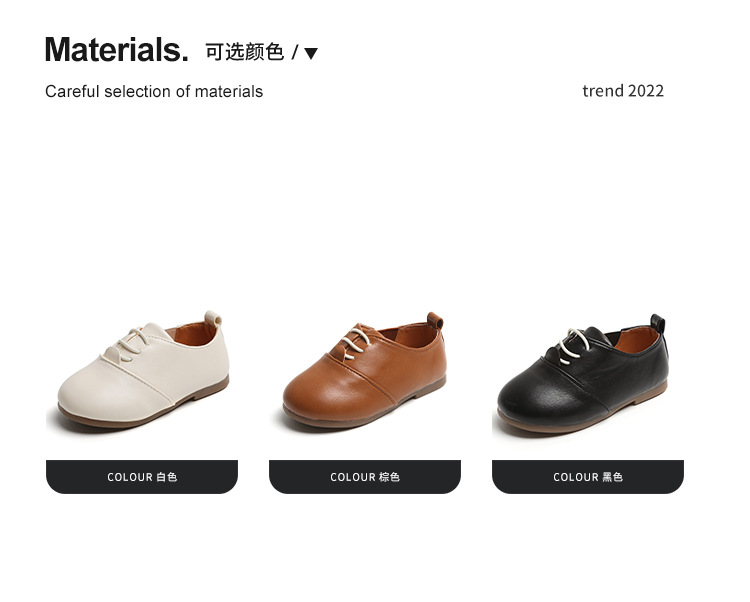This screenshot has height=602, width=750.
Task: Select the COLOUR 白色 button
Action: pos(142,477)
